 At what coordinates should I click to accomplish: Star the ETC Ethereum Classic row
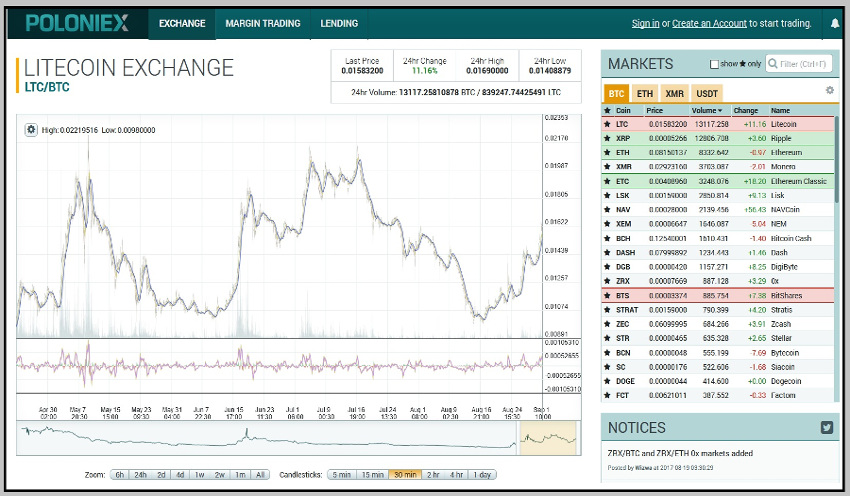(x=607, y=181)
